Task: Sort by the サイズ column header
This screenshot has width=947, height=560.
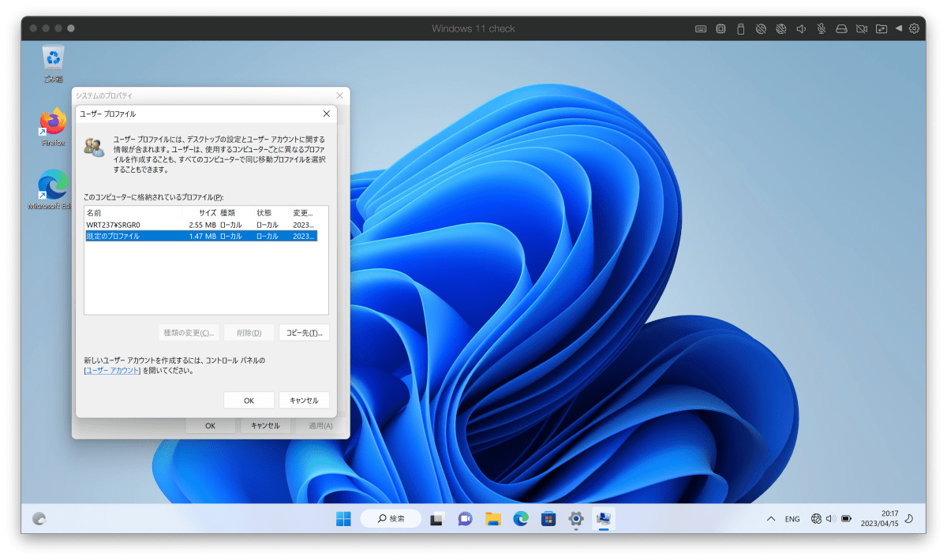Action: (200, 213)
